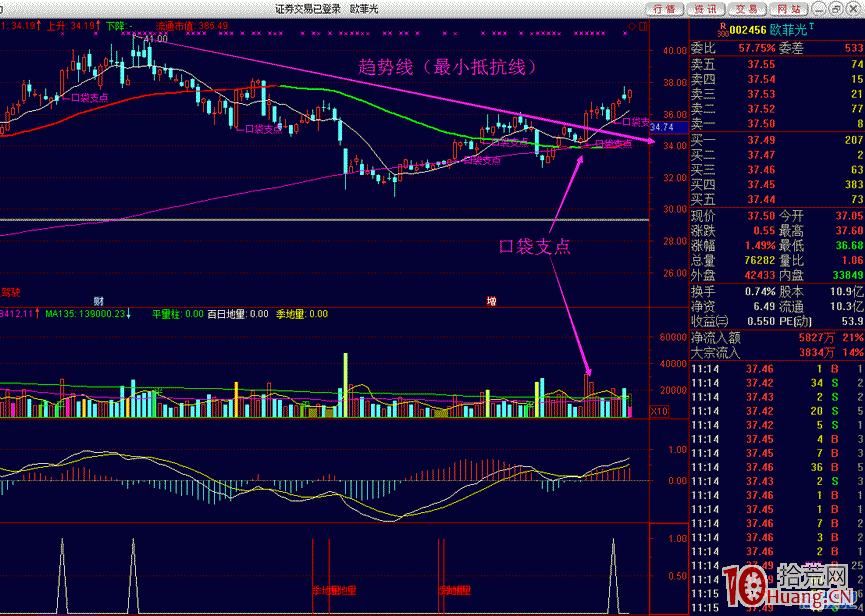Click the 总量 76282 volume value

click(759, 260)
